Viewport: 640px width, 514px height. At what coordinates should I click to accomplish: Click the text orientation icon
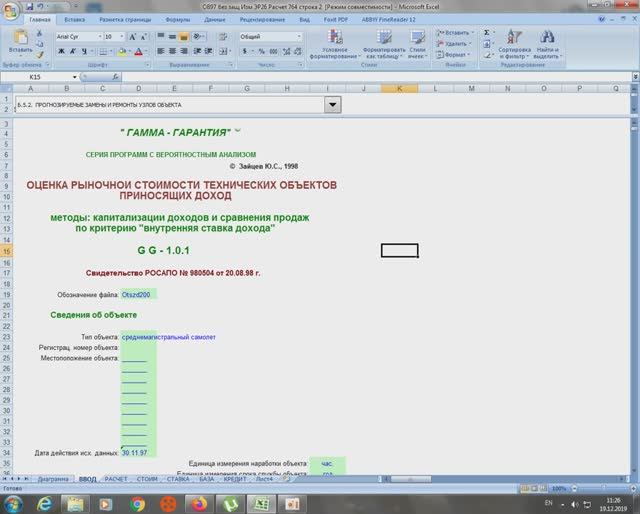198,37
